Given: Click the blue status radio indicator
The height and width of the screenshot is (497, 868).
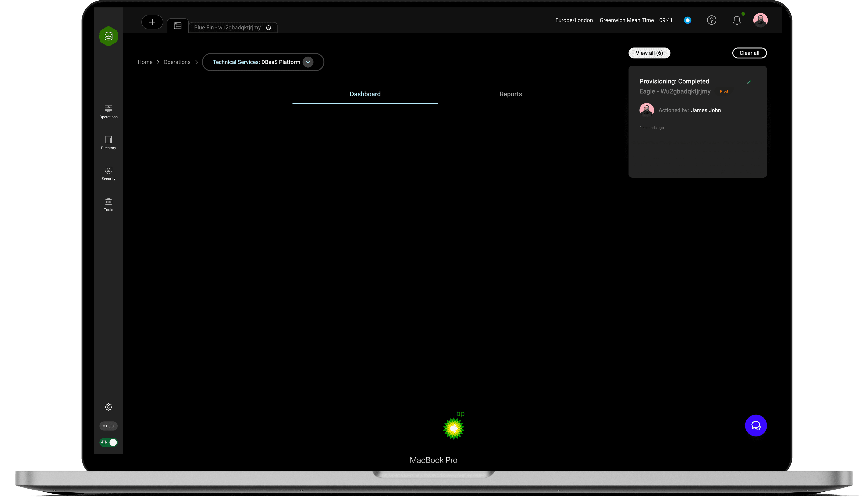Looking at the screenshot, I should (x=687, y=20).
